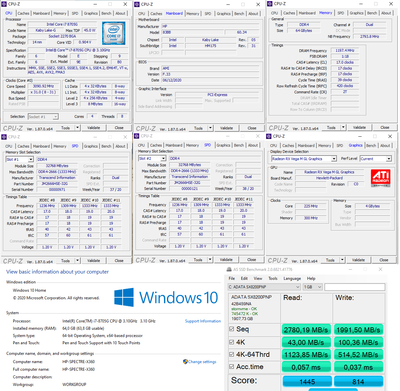Expand Tools arrow in the Graphics window
This screenshot has width=400, height=391.
tap(342, 260)
